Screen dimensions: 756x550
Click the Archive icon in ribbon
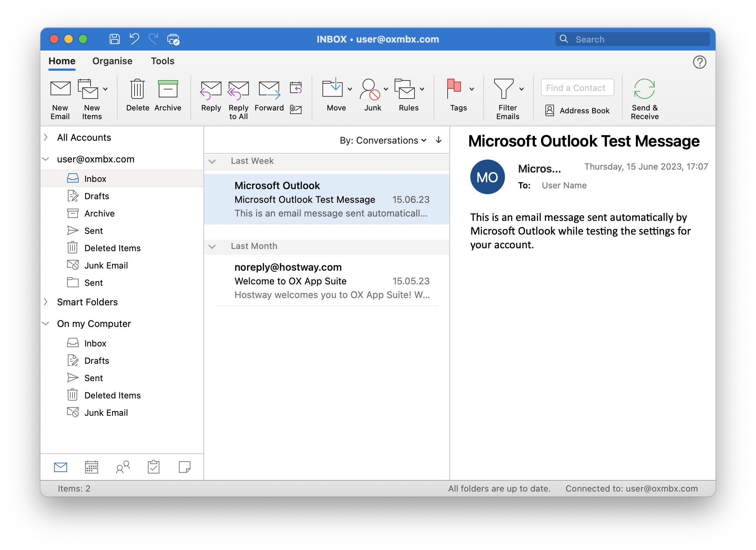pyautogui.click(x=168, y=89)
